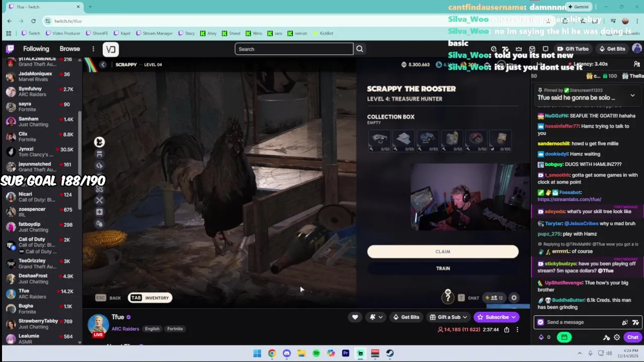Click the Send a message chat input

coord(587,322)
